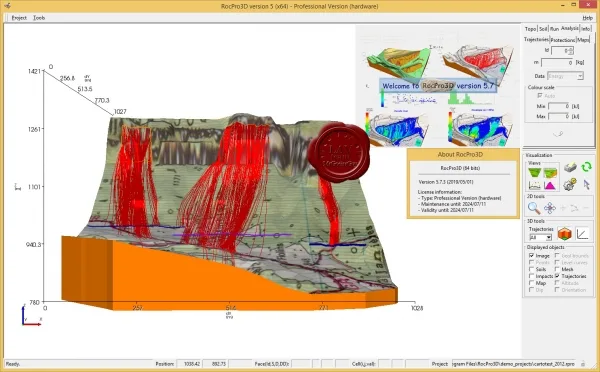Click the axes line chart icon in 3D tools
The image size is (600, 372).
coord(582,233)
